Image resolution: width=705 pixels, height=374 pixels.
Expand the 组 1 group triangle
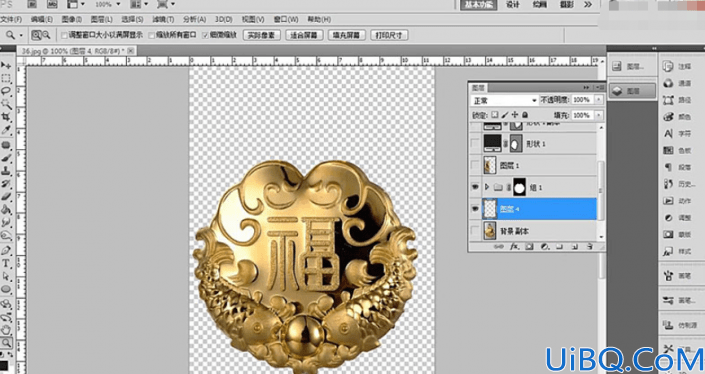tap(486, 187)
